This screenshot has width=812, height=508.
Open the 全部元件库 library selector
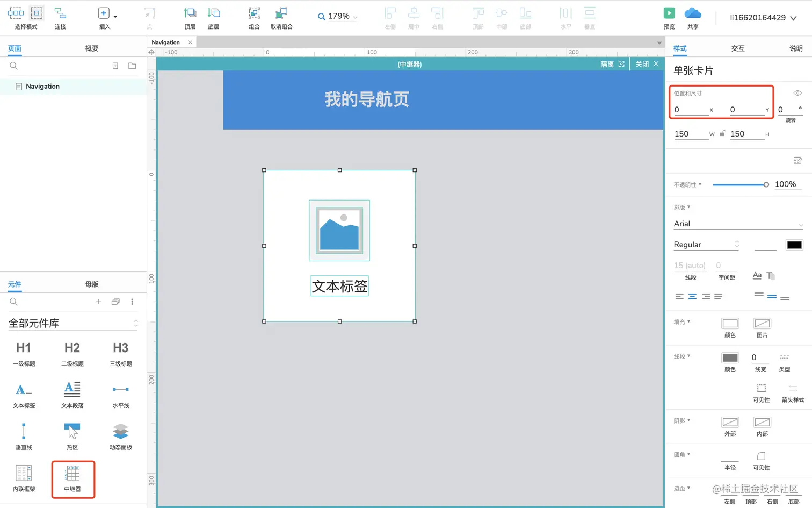(73, 323)
